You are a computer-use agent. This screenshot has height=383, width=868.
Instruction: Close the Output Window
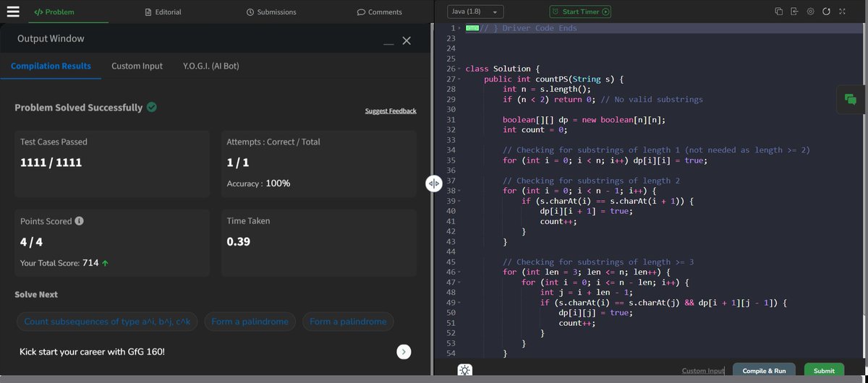click(407, 41)
